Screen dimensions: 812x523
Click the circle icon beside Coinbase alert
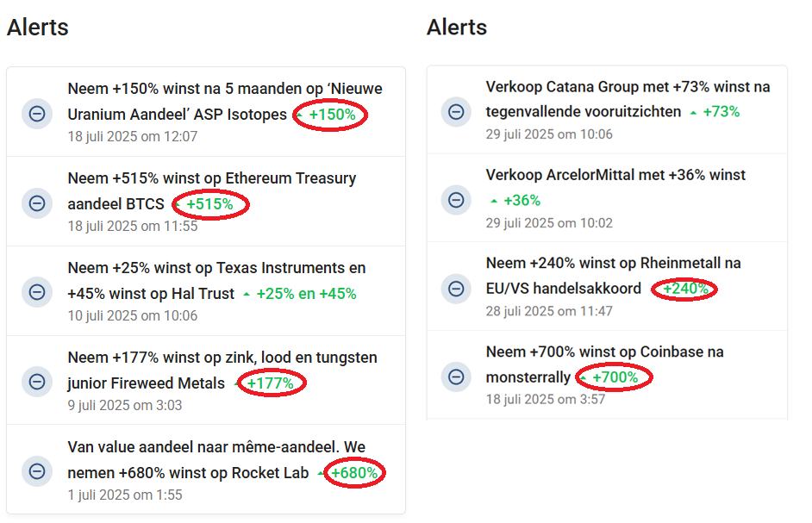point(456,377)
